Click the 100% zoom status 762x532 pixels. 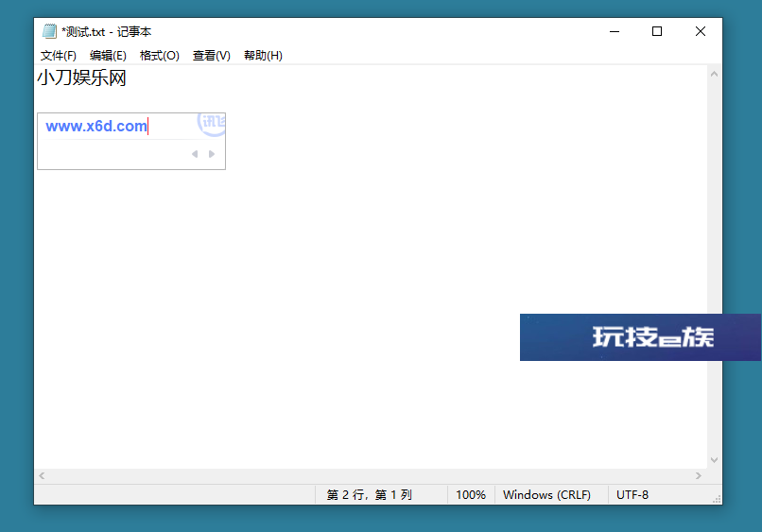point(471,494)
